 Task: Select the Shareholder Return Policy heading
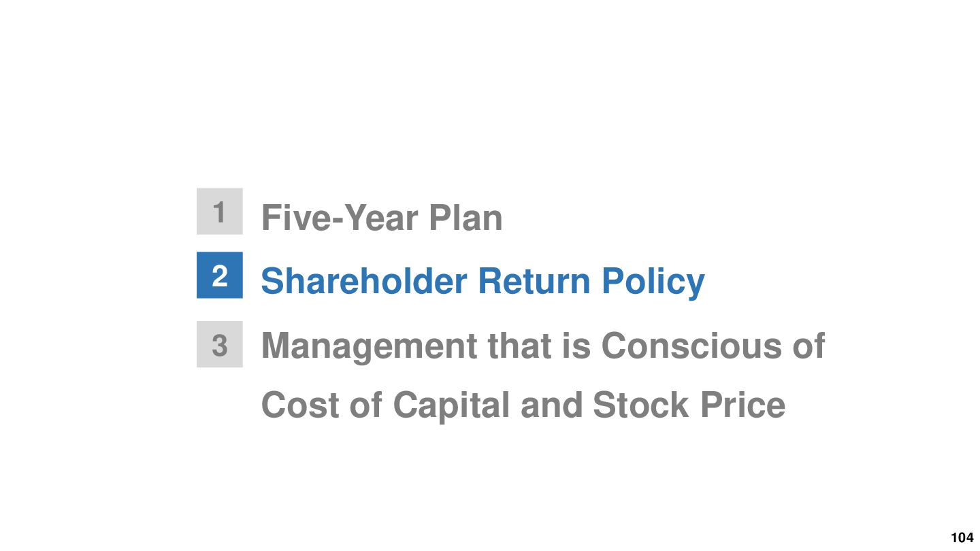click(483, 281)
